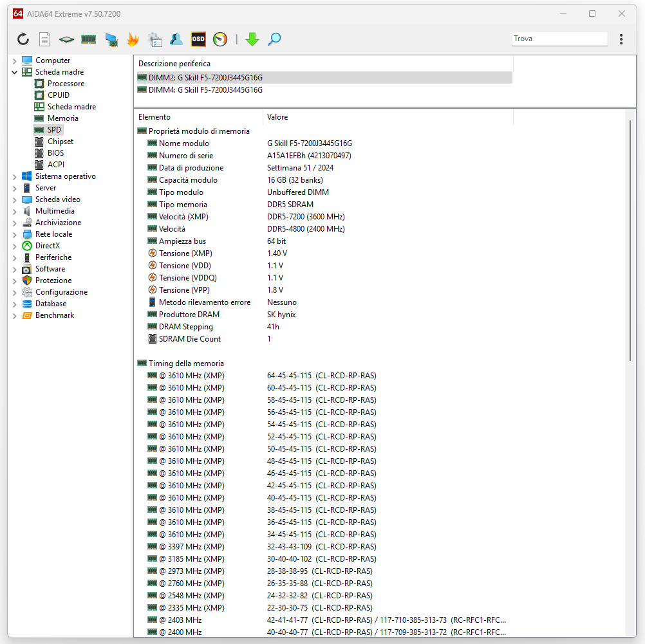The width and height of the screenshot is (645, 644).
Task: Expand the Sistema operativo node
Action: [x=14, y=177]
